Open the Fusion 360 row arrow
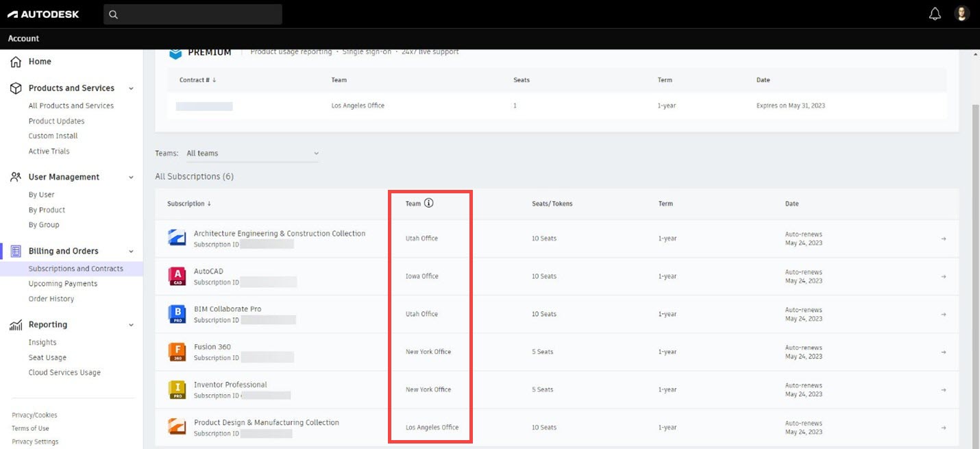Screen dimensions: 980x449 [944, 352]
